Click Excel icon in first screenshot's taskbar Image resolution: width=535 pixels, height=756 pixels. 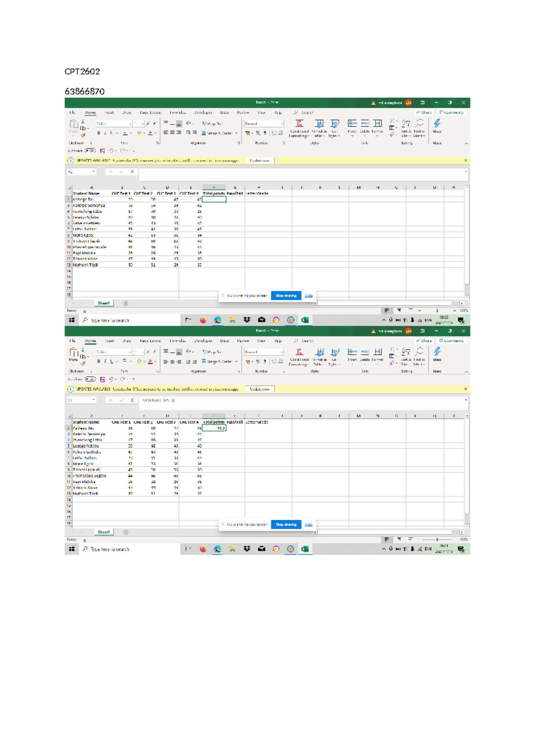[305, 320]
